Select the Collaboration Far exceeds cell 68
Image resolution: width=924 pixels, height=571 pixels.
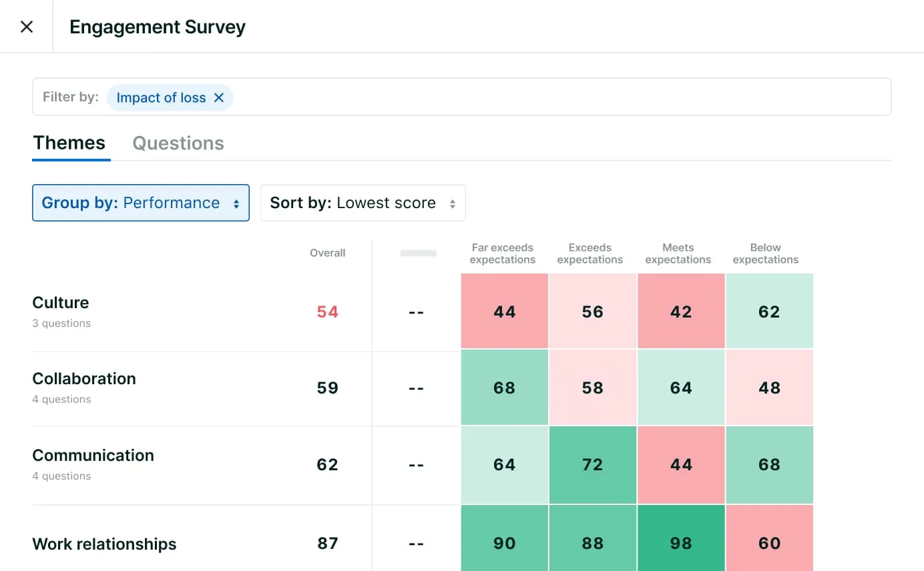coord(504,388)
